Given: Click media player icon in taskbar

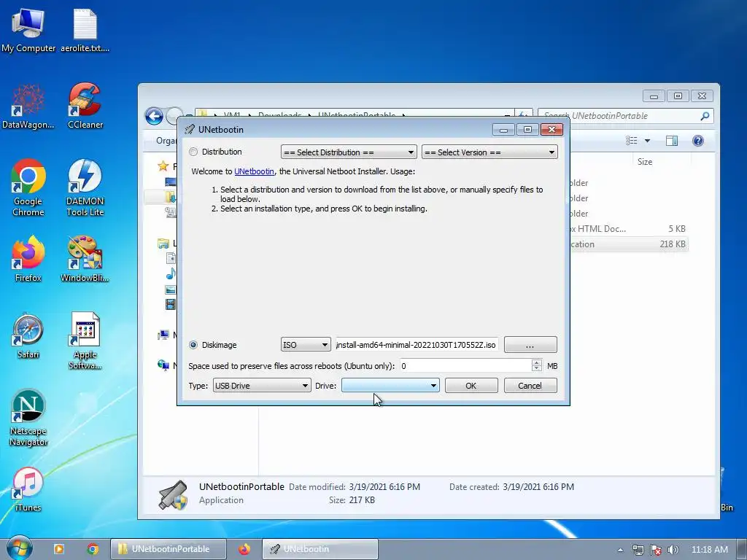Looking at the screenshot, I should pos(59,549).
